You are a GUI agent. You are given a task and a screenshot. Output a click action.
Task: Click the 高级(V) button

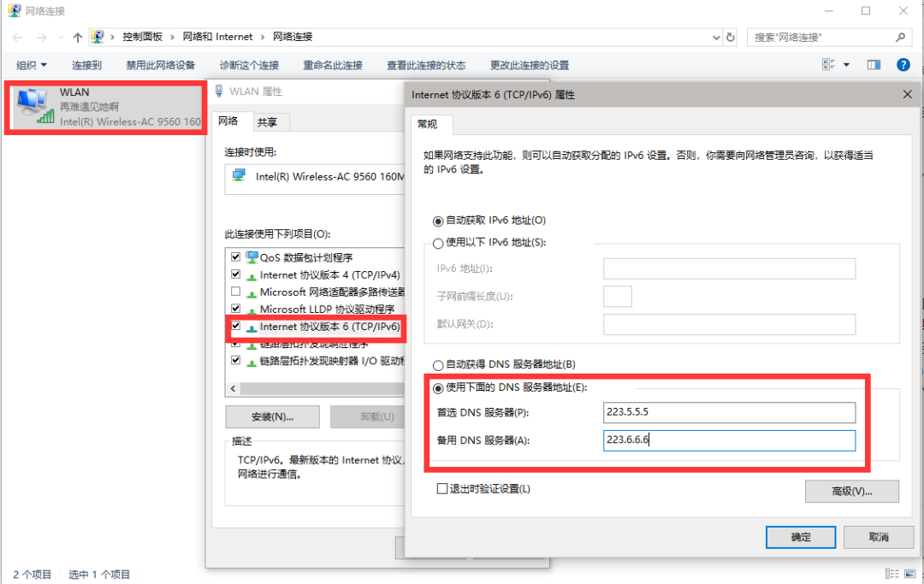coord(851,491)
